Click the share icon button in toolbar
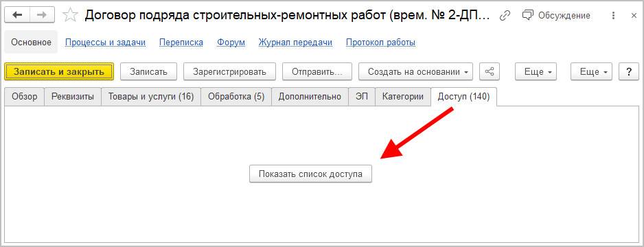The image size is (644, 247). [489, 71]
